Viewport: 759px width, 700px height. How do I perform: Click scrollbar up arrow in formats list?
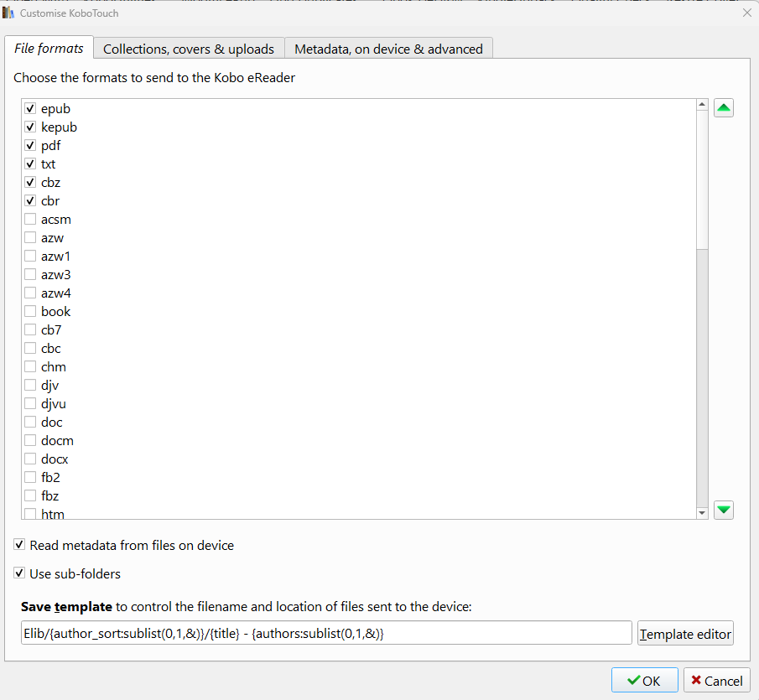point(702,105)
